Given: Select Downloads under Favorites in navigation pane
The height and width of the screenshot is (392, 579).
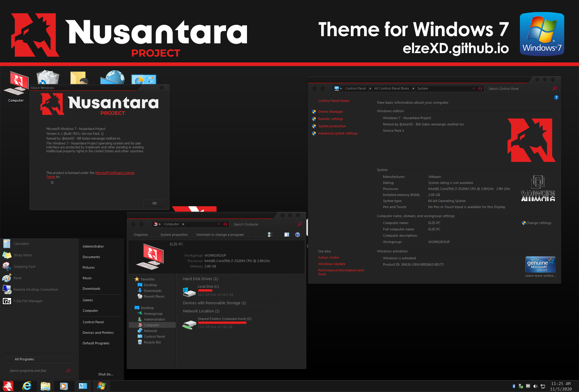Looking at the screenshot, I should pos(153,291).
